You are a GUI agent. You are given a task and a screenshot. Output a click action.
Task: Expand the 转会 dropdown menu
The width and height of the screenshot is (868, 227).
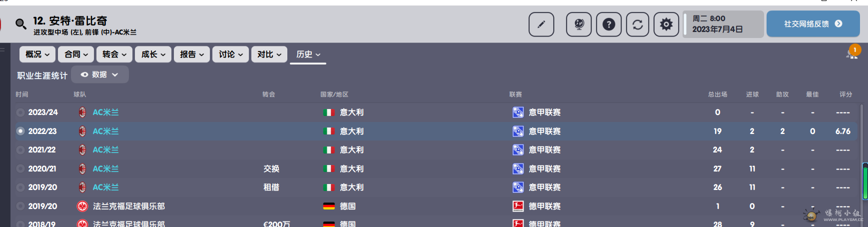click(114, 54)
